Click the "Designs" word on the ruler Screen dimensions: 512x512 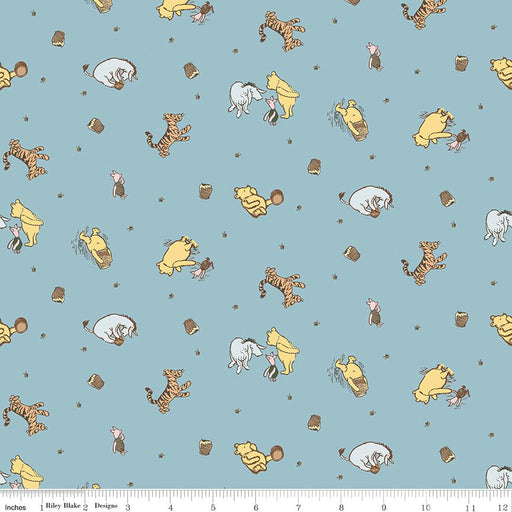pos(106,506)
